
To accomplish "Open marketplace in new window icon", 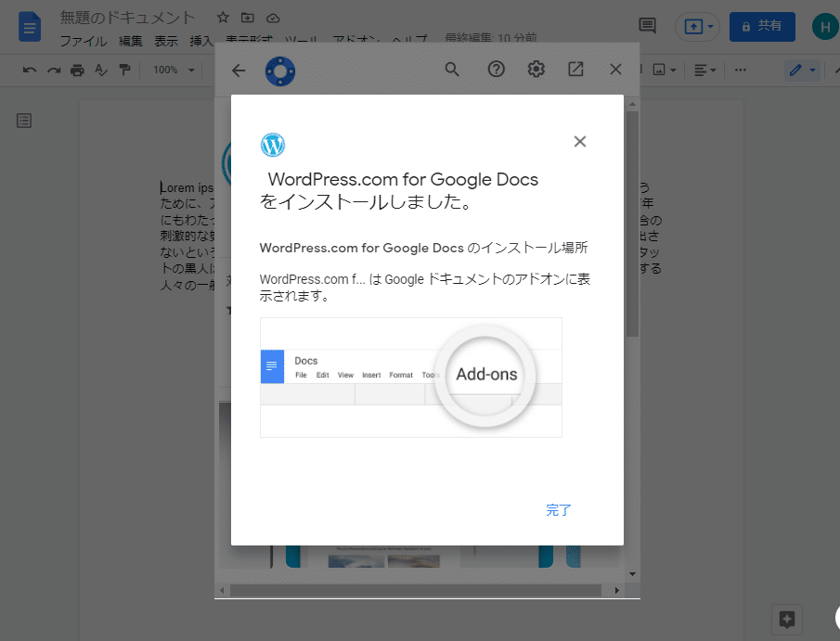I will click(575, 70).
